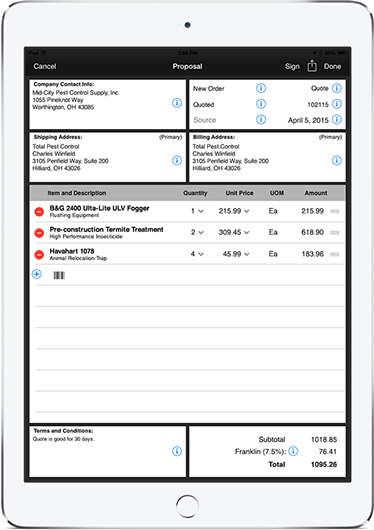Tap the Item and Description column header

coord(76,193)
